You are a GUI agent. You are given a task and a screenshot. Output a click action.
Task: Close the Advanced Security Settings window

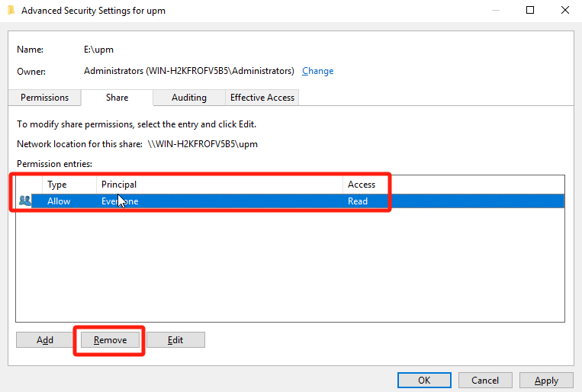point(565,10)
